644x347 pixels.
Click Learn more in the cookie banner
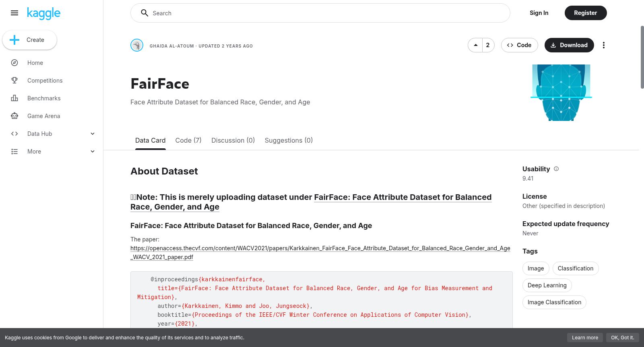[x=585, y=338]
